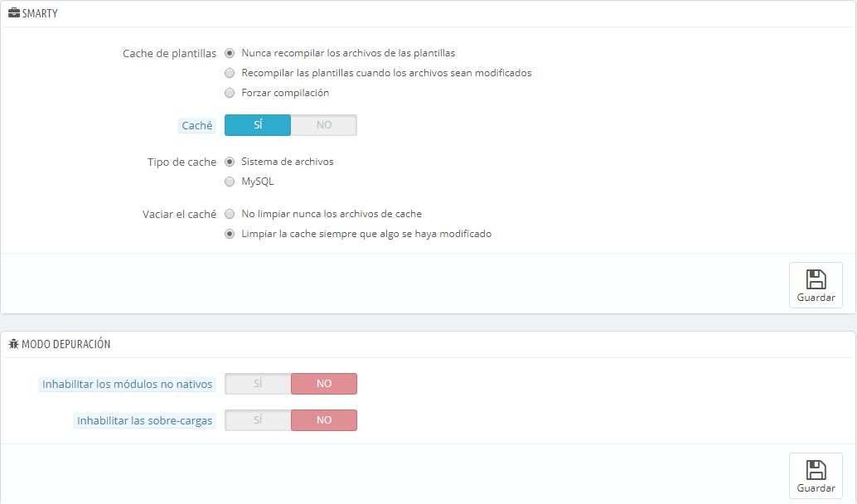
Task: Click the Inhabilitar los módulos no nativos label
Action: pos(127,385)
